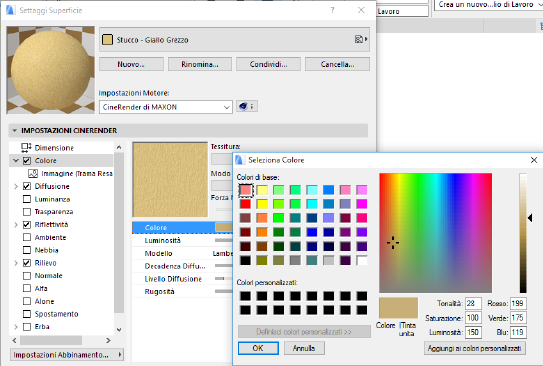Enable the Nebbia checkbox
Screen dimensions: 543x366
click(27, 250)
